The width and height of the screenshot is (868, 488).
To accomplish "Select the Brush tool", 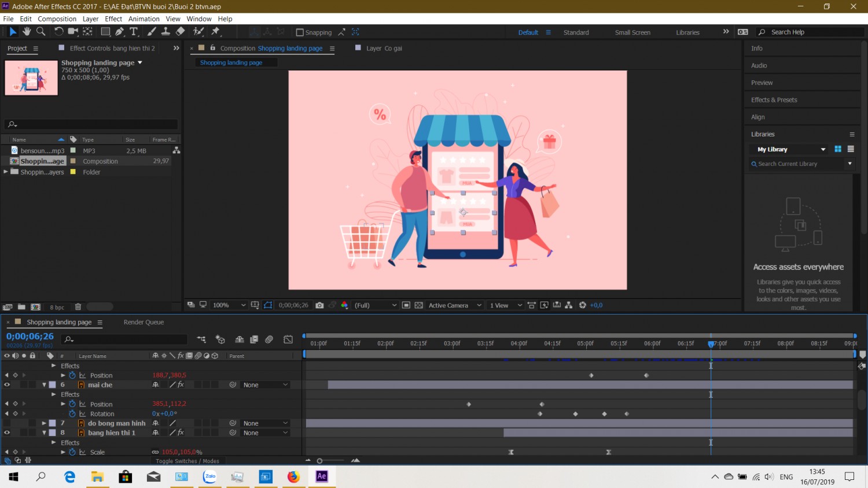I will coord(152,32).
